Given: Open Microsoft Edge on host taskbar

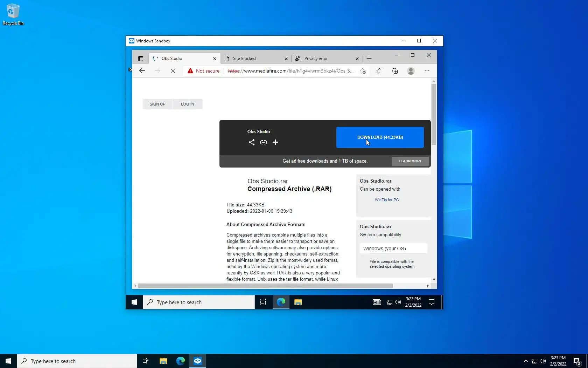Looking at the screenshot, I should [181, 361].
